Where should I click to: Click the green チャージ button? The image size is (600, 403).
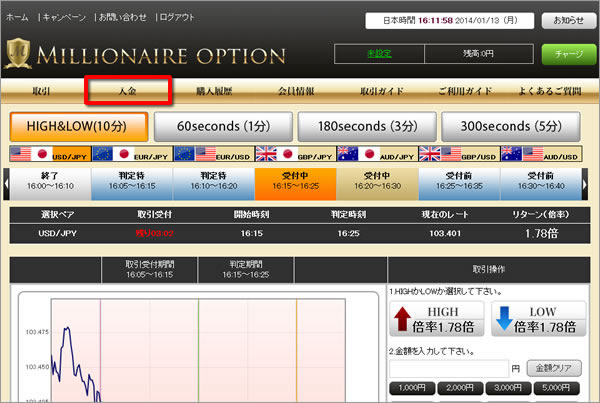tap(569, 54)
